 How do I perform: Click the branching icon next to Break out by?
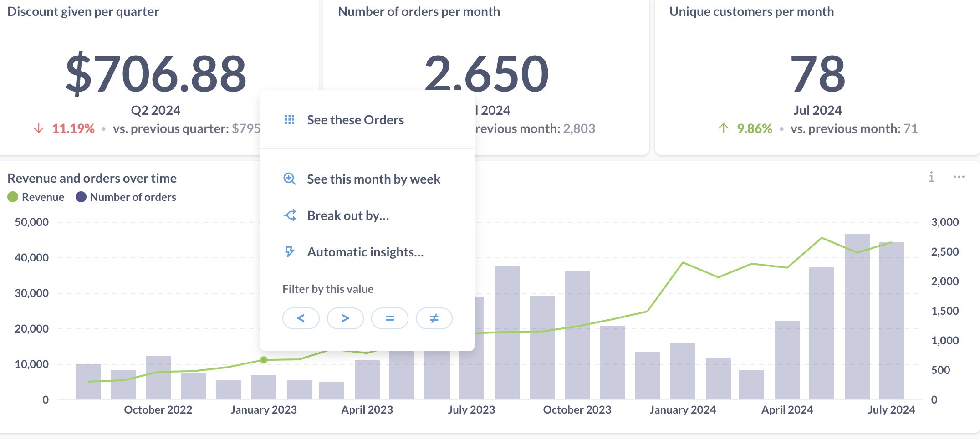coord(290,215)
